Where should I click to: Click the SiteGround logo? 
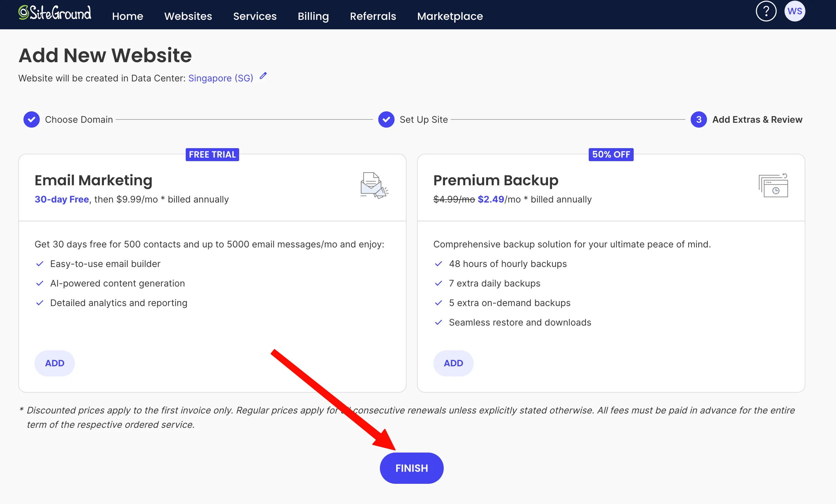coord(55,13)
